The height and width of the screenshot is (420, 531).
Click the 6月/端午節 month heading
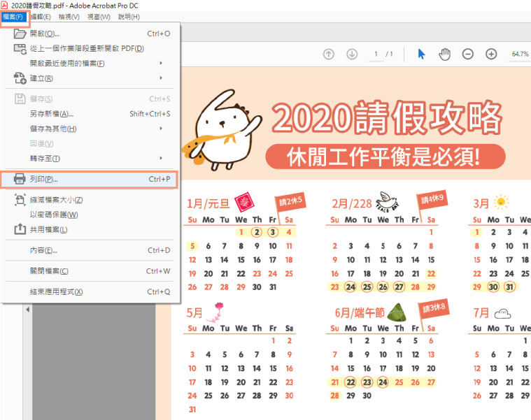[360, 313]
